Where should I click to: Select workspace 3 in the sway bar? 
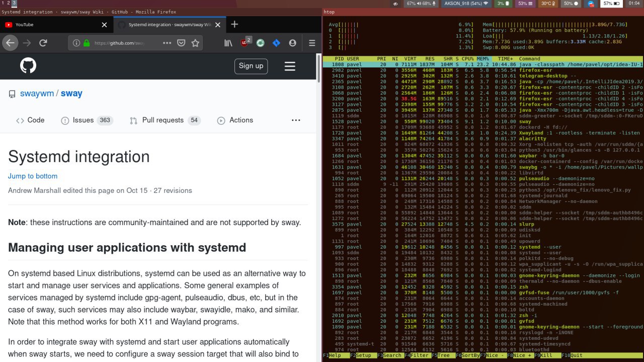(x=15, y=3)
